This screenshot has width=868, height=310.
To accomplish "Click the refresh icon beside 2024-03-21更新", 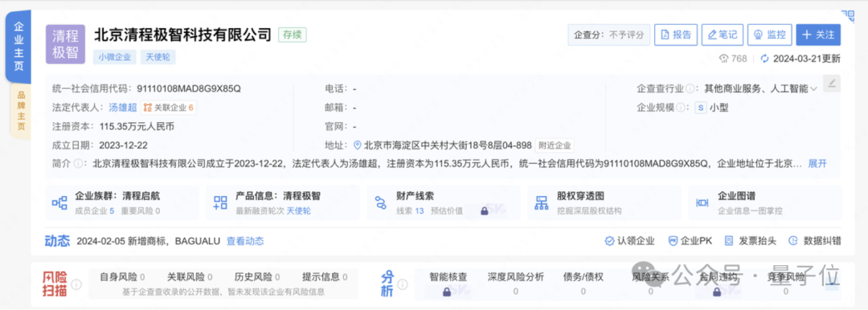I will click(x=765, y=59).
